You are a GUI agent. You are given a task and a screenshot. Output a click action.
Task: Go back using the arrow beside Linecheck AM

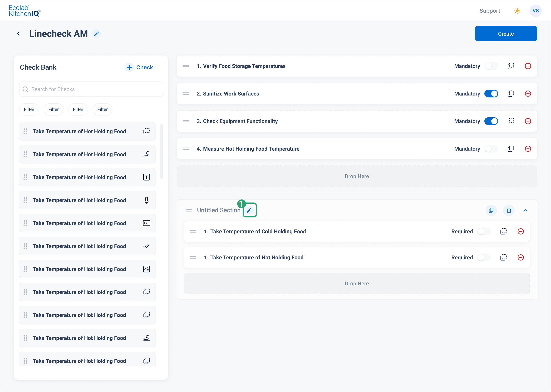tap(18, 34)
